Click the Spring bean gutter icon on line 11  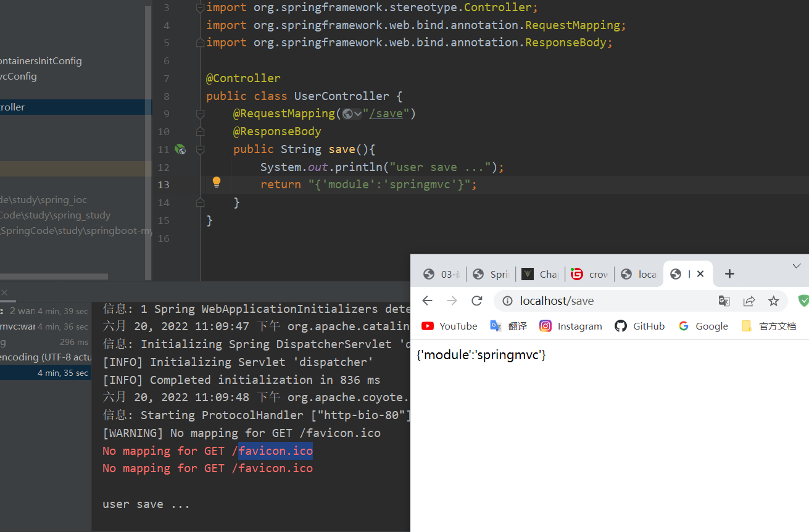[180, 149]
